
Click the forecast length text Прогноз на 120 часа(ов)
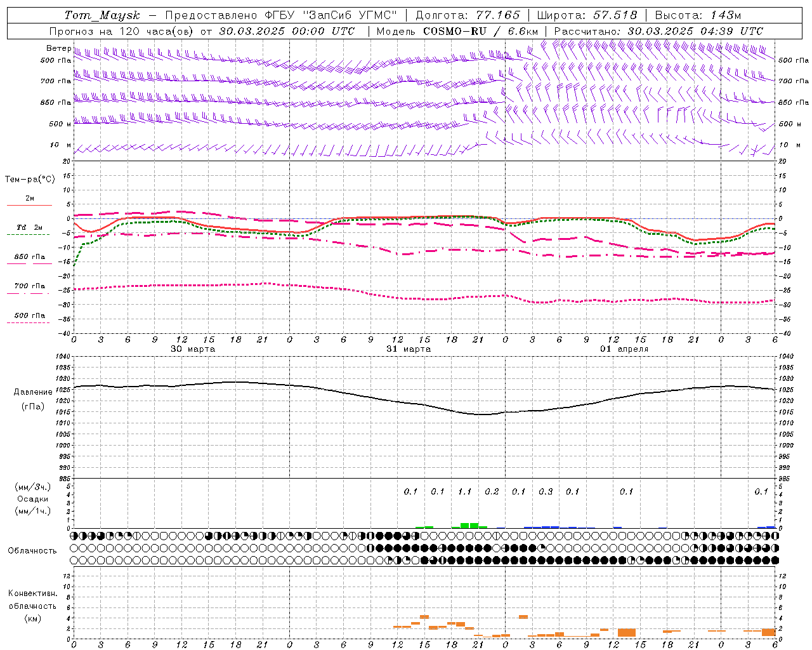[121, 31]
